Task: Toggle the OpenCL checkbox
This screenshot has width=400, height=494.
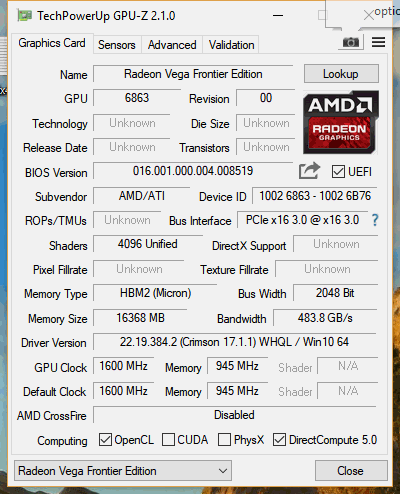Action: (105, 440)
